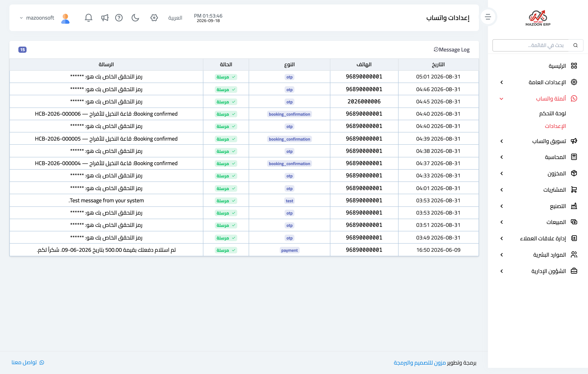The height and width of the screenshot is (374, 588).
Task: Open الرئيسية menu item
Action: [557, 66]
